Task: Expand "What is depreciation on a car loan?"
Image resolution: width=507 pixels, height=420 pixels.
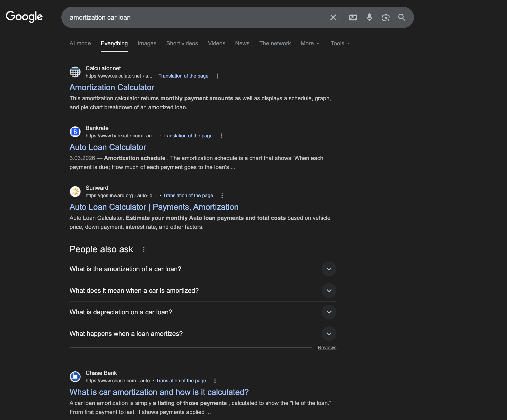Action: point(329,312)
